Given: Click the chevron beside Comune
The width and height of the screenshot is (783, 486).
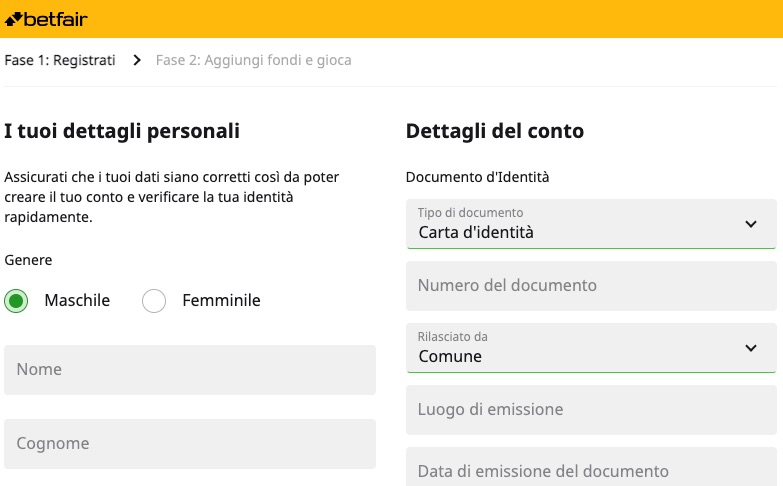Looking at the screenshot, I should 751,348.
